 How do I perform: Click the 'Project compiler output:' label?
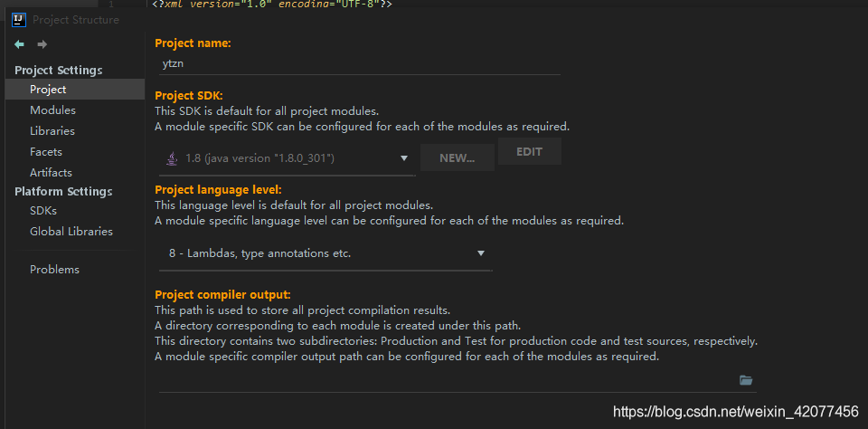(x=222, y=295)
